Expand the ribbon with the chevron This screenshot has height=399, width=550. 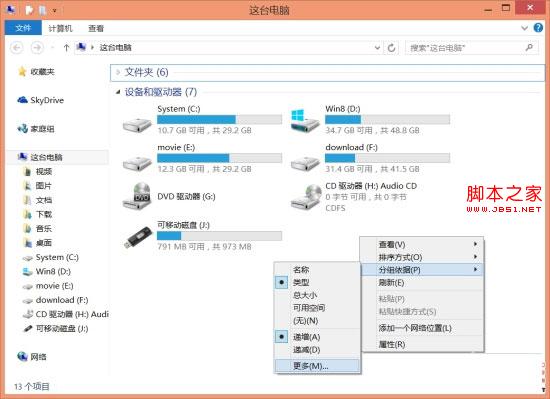(524, 28)
